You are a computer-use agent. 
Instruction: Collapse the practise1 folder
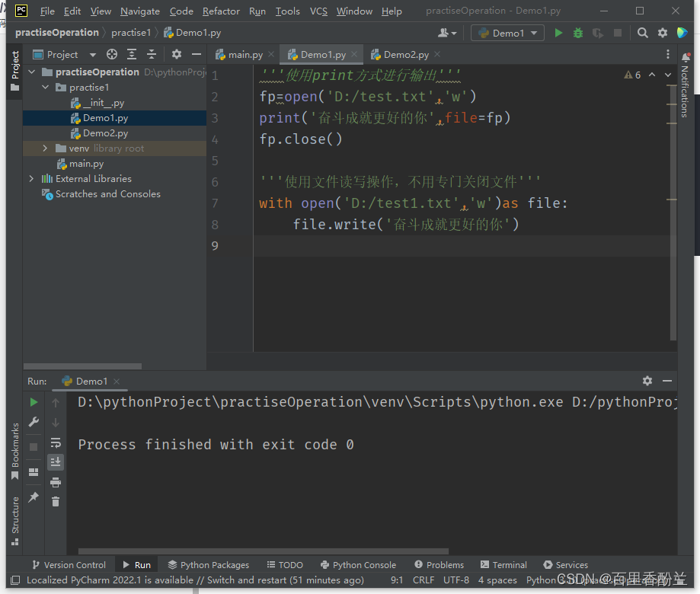(x=45, y=87)
